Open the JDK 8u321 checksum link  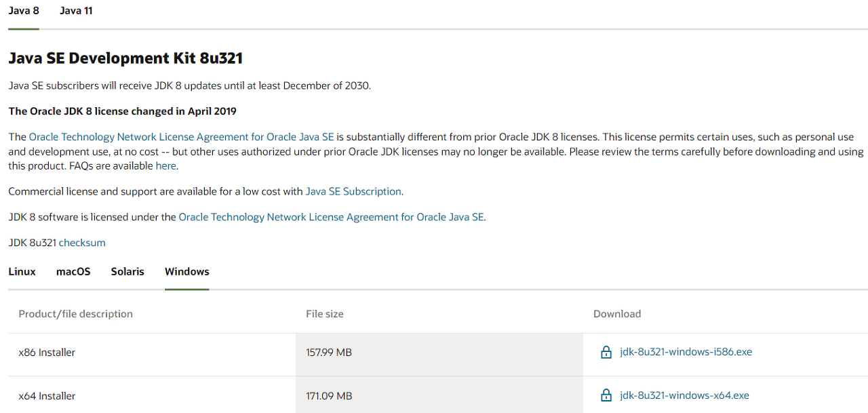(82, 243)
